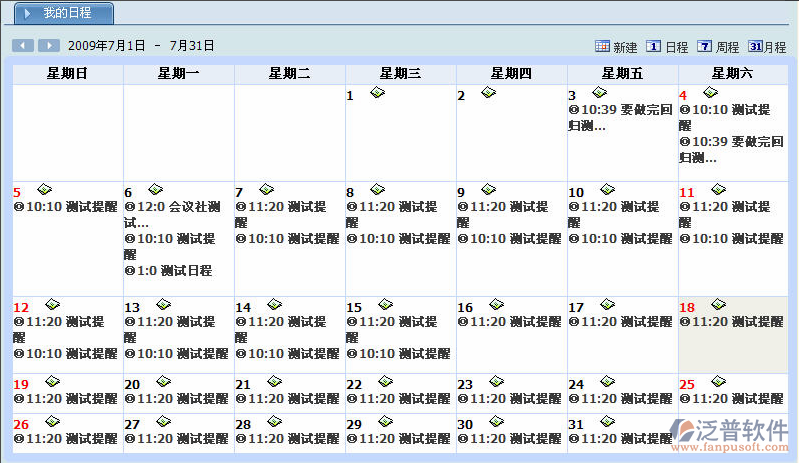799x463 pixels.
Task: Click 新建 to create a new schedule
Action: [616, 47]
